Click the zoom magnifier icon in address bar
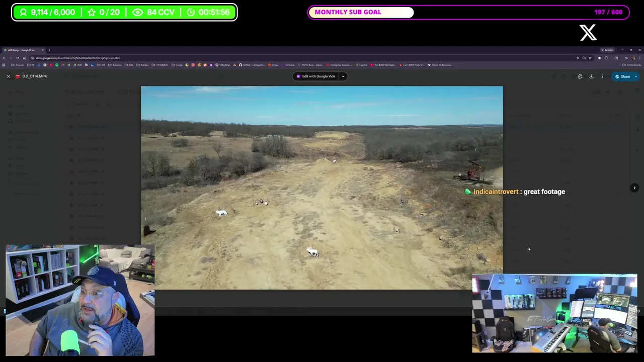Image resolution: width=644 pixels, height=362 pixels. coord(578,58)
